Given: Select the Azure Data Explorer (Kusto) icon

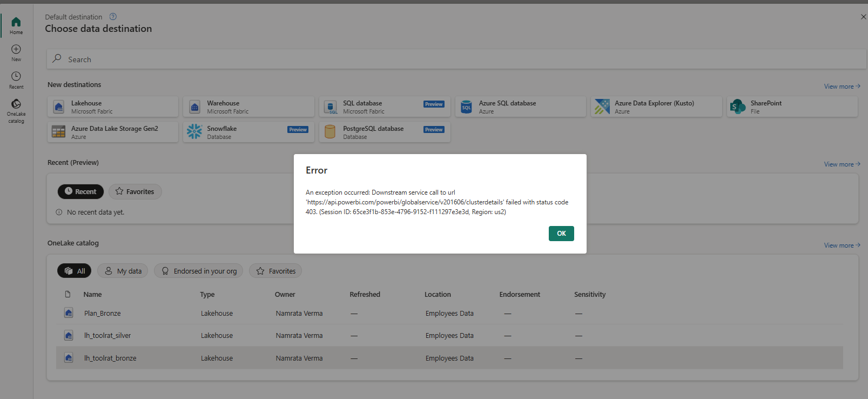Looking at the screenshot, I should [602, 107].
